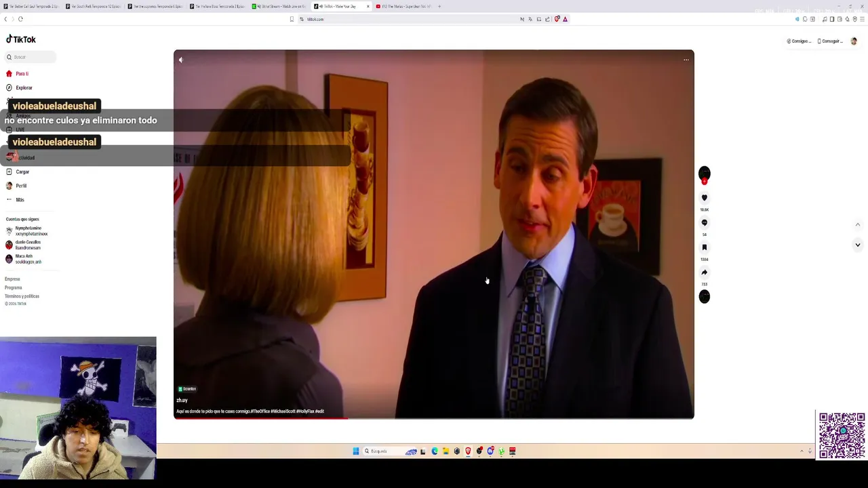This screenshot has width=868, height=488.
Task: Click the Empresa footer link
Action: pos(12,279)
